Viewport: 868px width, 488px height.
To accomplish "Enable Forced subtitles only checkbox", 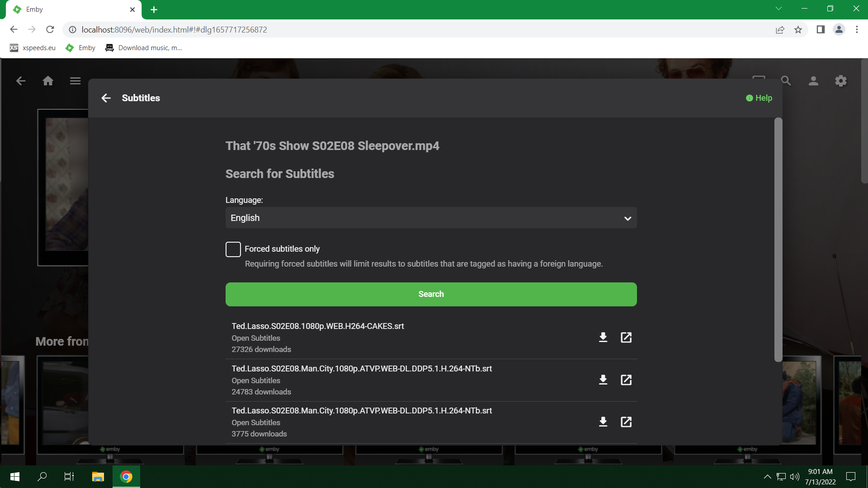I will click(233, 249).
